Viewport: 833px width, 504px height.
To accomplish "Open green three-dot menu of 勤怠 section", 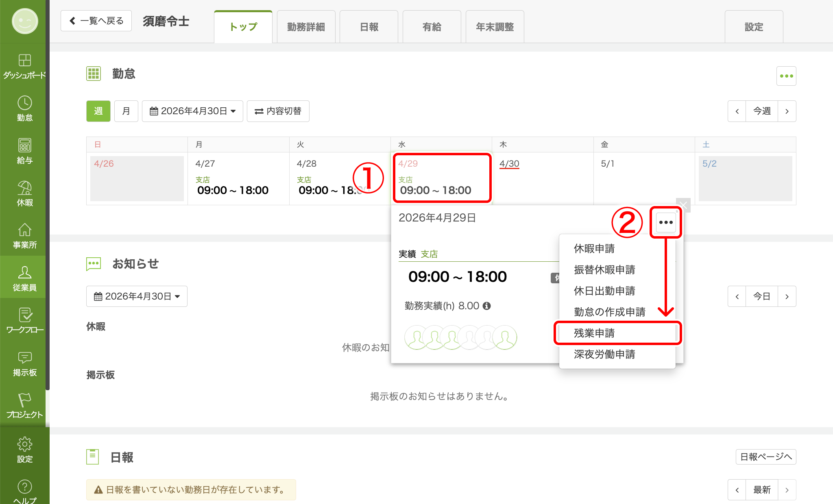I will point(786,76).
